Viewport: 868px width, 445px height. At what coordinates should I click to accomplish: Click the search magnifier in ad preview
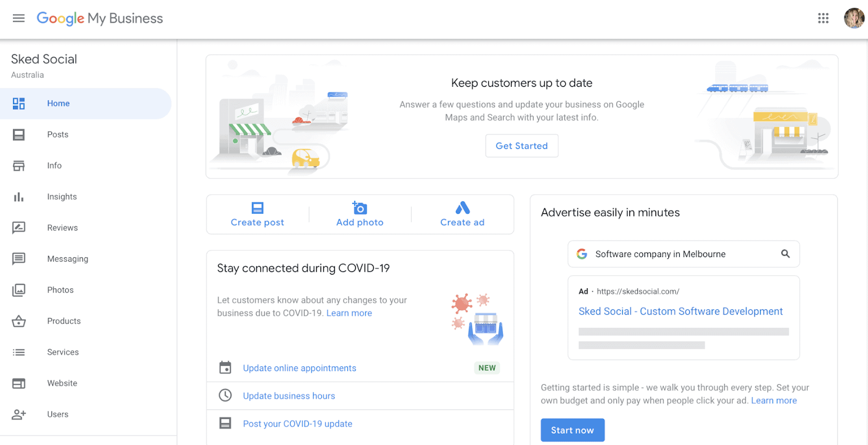pos(785,253)
